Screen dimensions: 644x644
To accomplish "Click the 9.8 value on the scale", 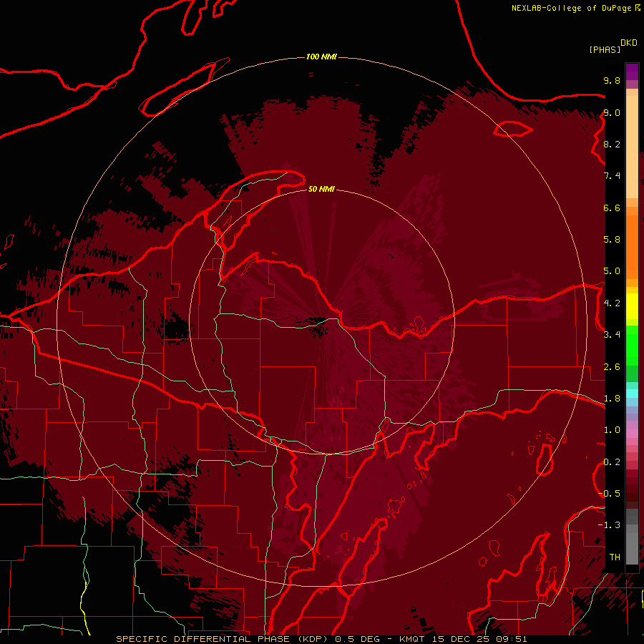I will coord(612,80).
